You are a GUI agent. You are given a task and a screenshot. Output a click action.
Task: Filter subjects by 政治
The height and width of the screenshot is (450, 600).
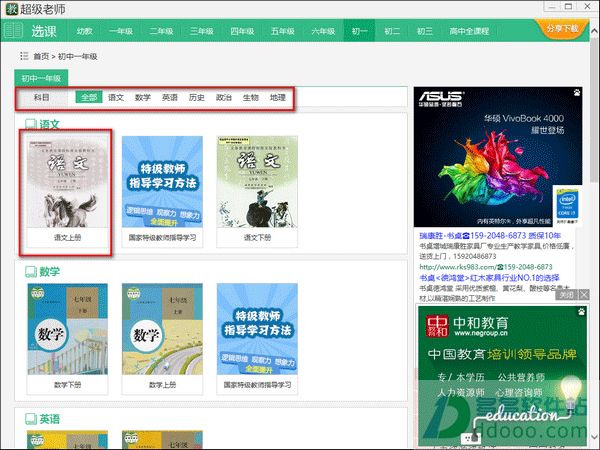click(x=224, y=97)
